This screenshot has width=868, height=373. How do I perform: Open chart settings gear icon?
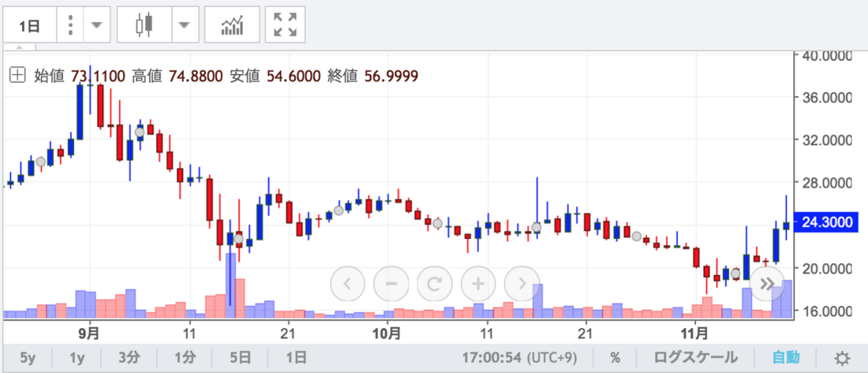tap(842, 359)
